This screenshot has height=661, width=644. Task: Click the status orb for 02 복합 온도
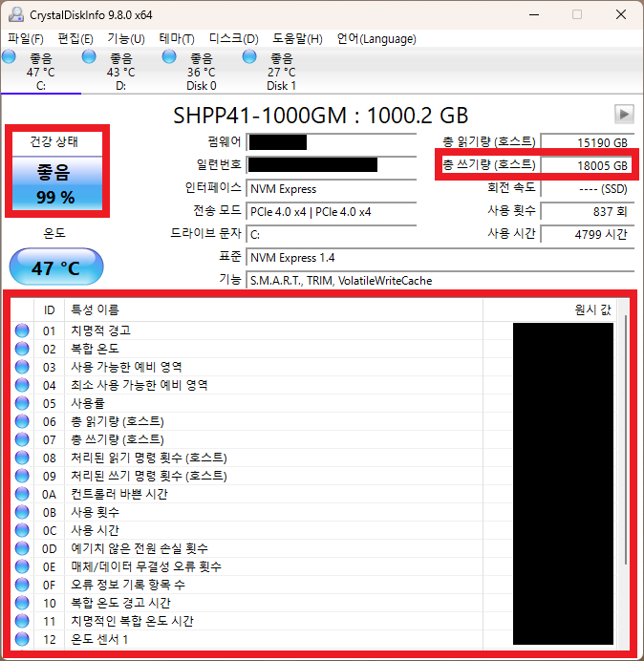click(x=22, y=349)
